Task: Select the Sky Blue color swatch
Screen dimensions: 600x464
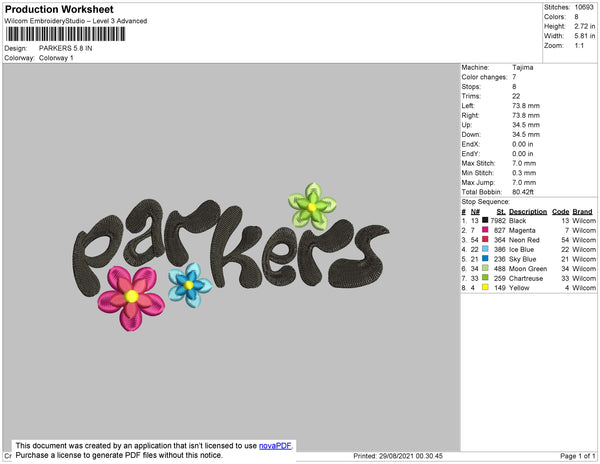Action: click(x=485, y=258)
